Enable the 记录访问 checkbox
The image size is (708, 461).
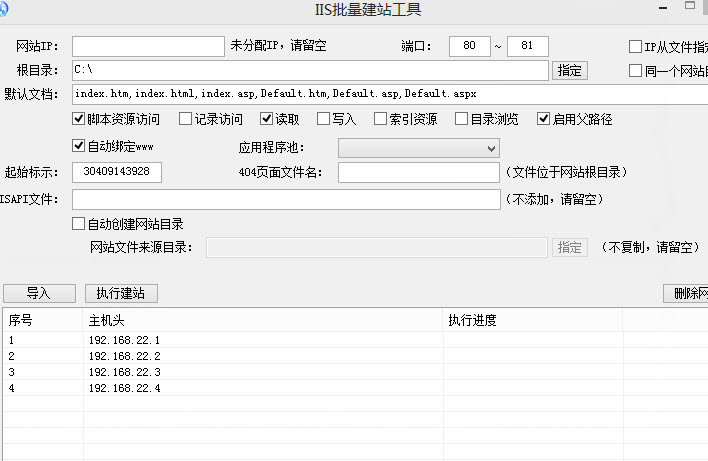coord(185,119)
